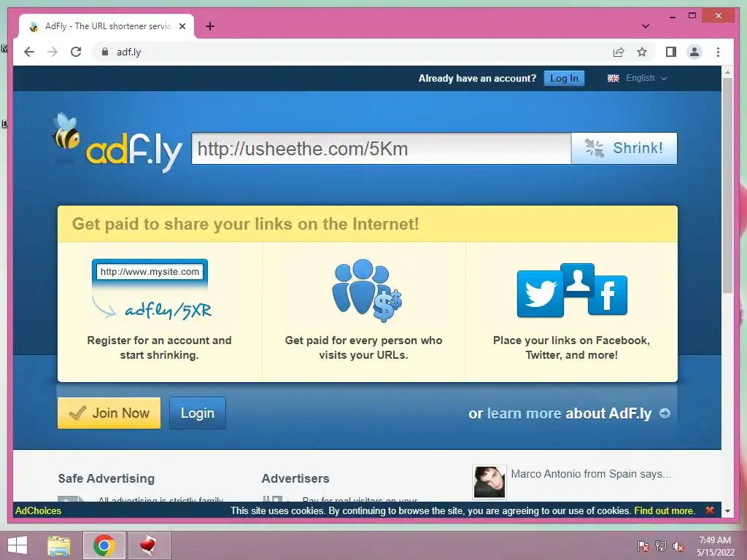The width and height of the screenshot is (747, 560).
Task: Open Chrome side panel
Action: pos(671,52)
